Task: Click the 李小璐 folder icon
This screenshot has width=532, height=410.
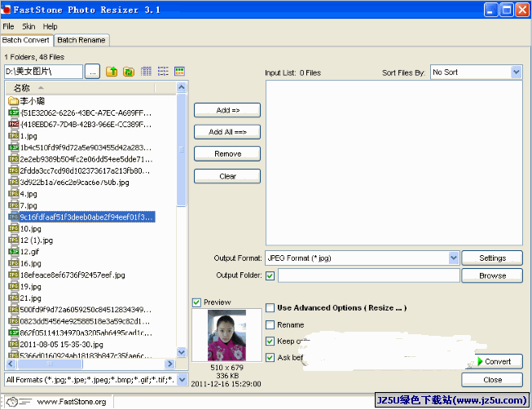Action: 13,101
